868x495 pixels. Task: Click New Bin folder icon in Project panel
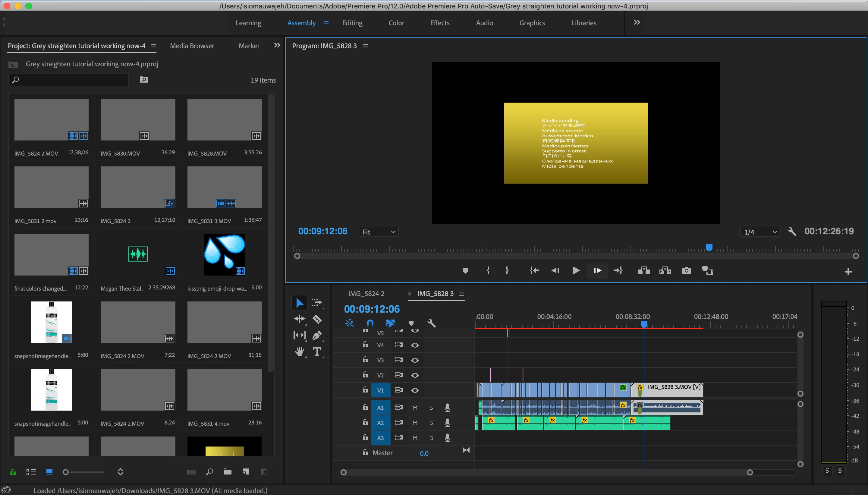click(227, 471)
